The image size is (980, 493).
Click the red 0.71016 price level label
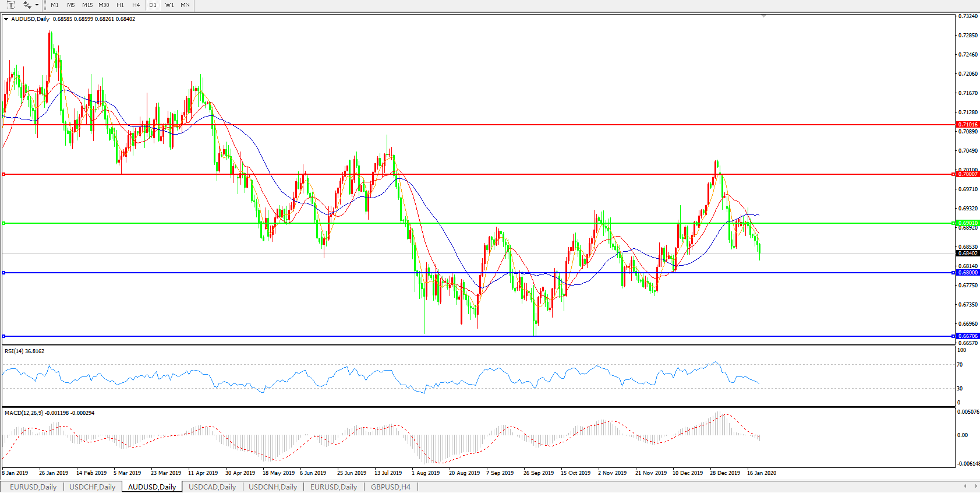(x=968, y=125)
